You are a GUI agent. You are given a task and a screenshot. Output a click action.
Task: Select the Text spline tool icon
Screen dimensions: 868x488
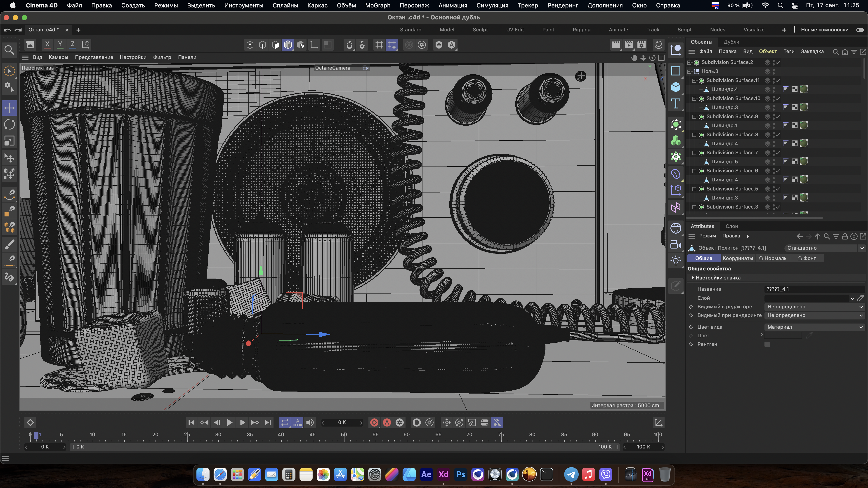(x=676, y=104)
